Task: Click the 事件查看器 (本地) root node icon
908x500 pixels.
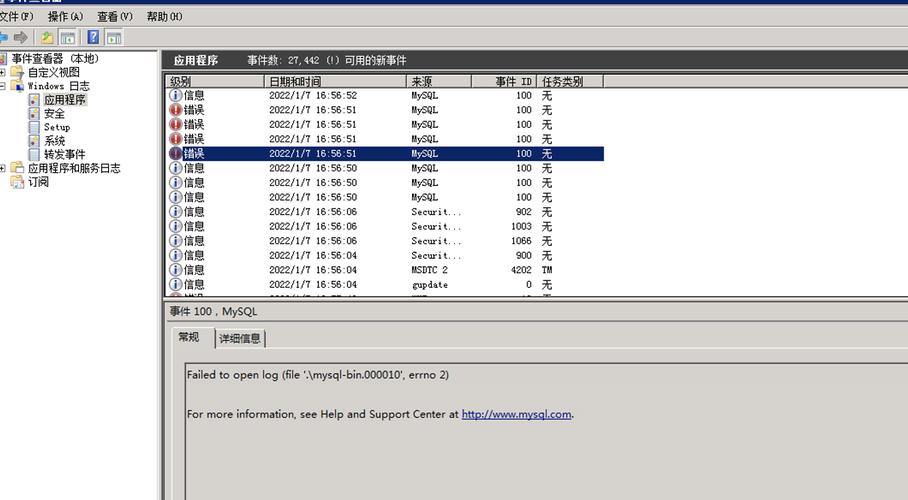Action: pos(3,59)
